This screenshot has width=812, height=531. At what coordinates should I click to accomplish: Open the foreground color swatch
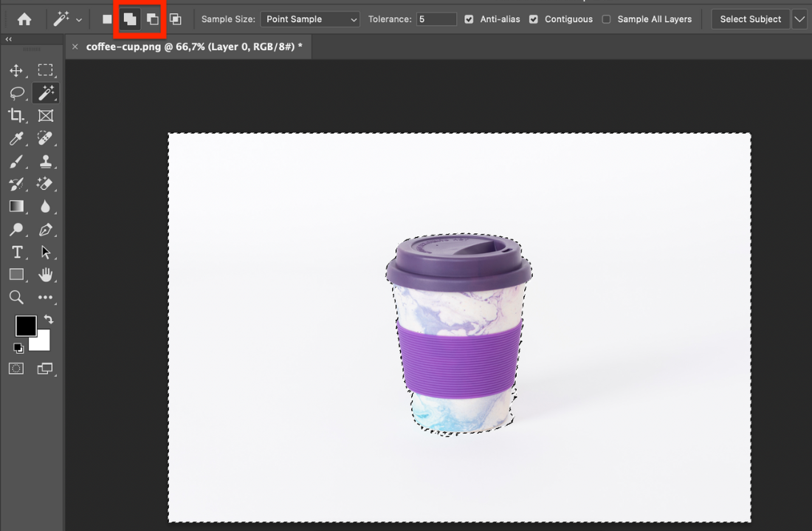coord(26,326)
